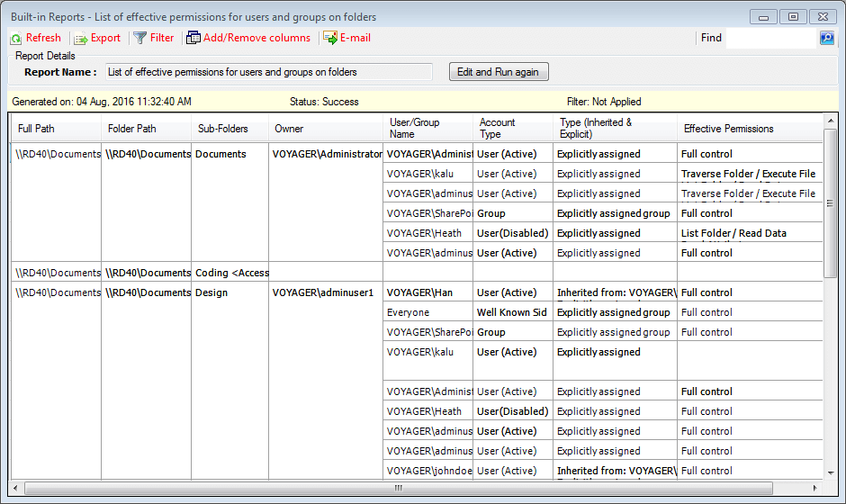Click 'Status: Success' text
This screenshot has width=846, height=504.
pyautogui.click(x=324, y=102)
